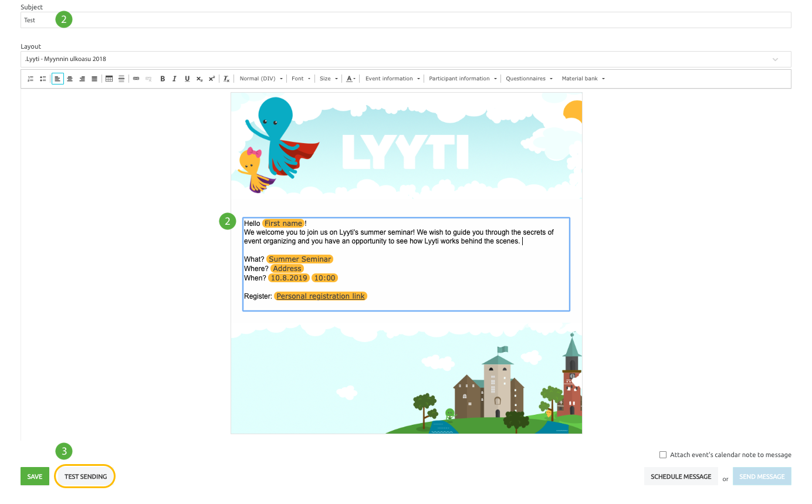
Task: Click the 10:00 time tag
Action: click(324, 278)
